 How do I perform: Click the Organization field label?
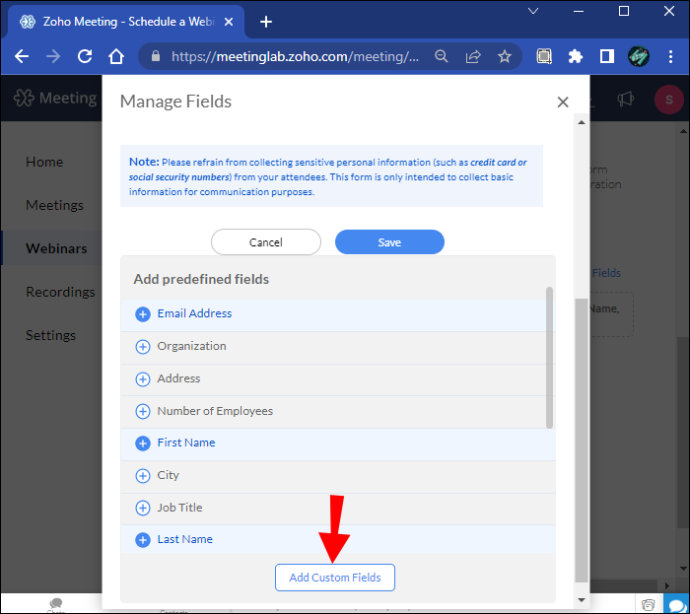click(x=192, y=346)
